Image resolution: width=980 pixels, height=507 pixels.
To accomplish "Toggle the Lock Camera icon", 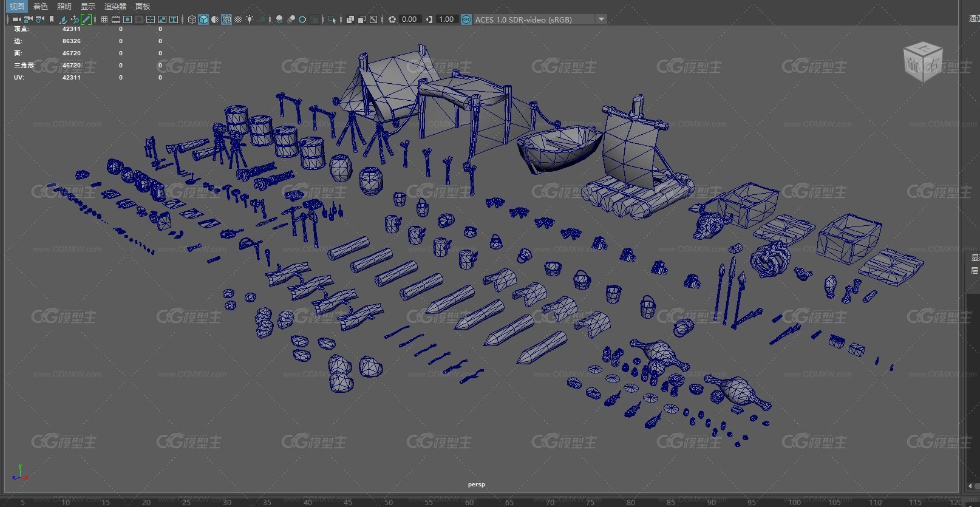I will 28,19.
